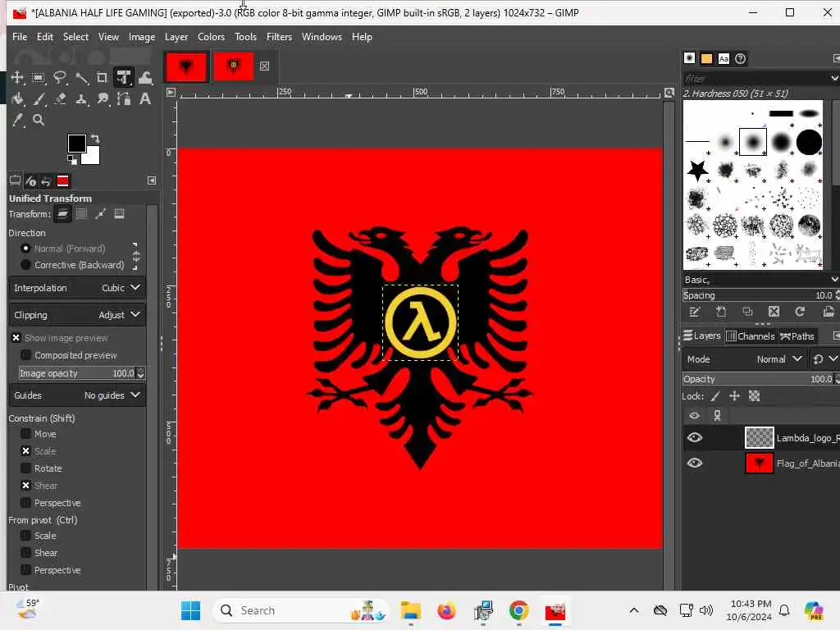Click the Edit this brush icon

(x=694, y=312)
